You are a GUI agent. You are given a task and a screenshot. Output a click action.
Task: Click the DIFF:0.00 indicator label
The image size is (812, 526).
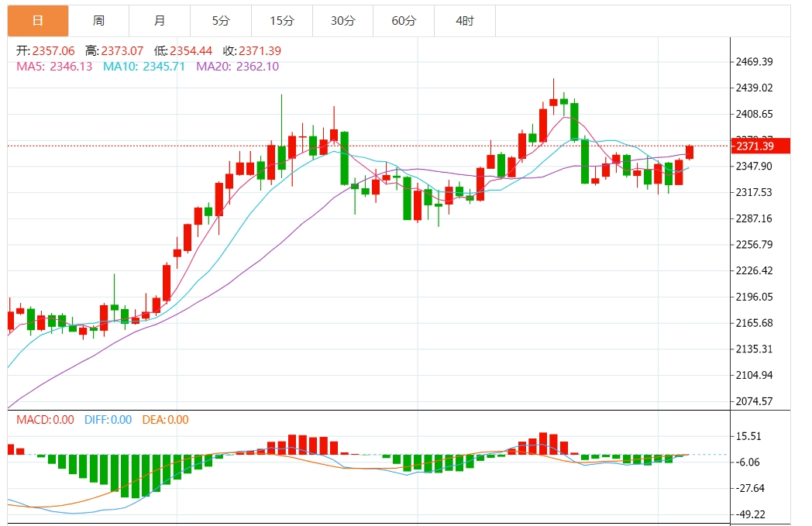pos(108,420)
